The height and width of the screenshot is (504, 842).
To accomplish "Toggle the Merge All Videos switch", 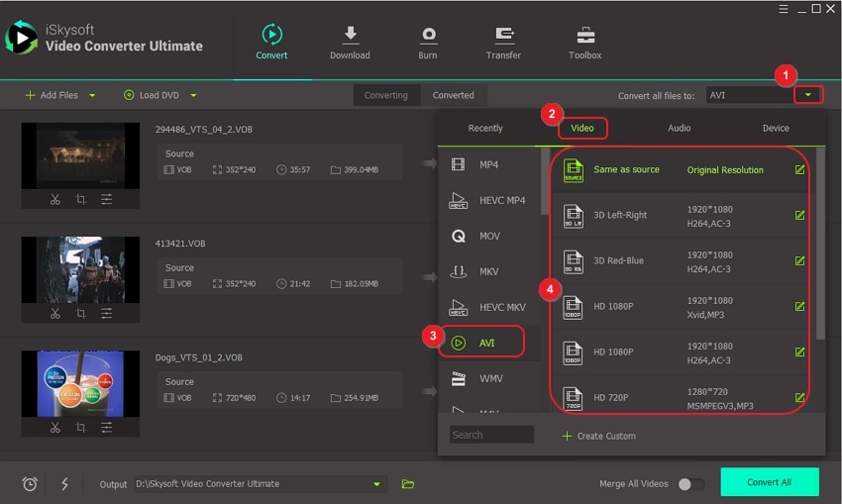I will click(x=690, y=484).
